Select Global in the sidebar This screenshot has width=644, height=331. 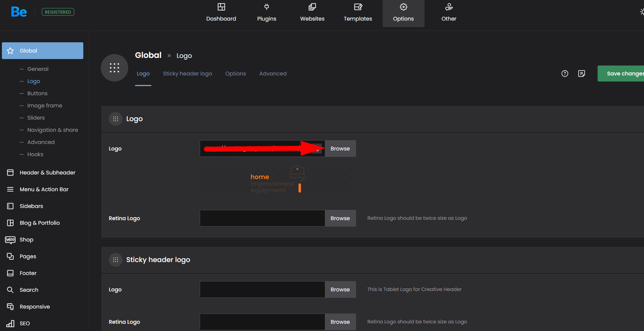pos(43,51)
